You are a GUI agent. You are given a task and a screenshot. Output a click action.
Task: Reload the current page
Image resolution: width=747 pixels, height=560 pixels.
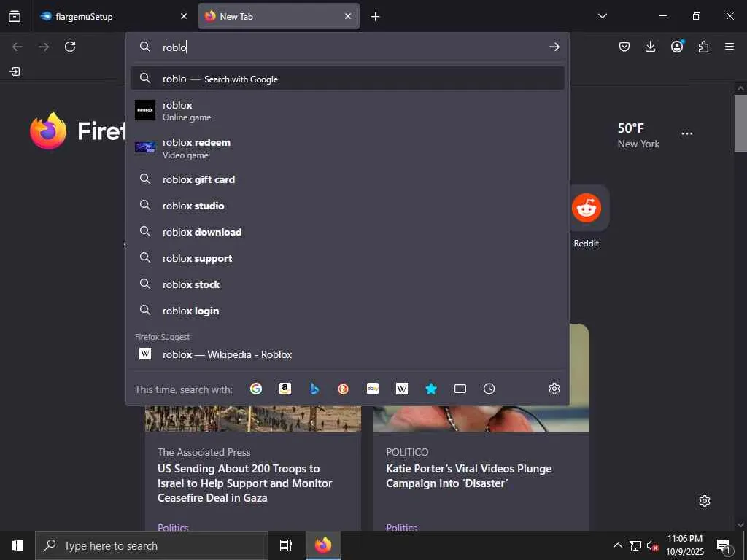(70, 47)
